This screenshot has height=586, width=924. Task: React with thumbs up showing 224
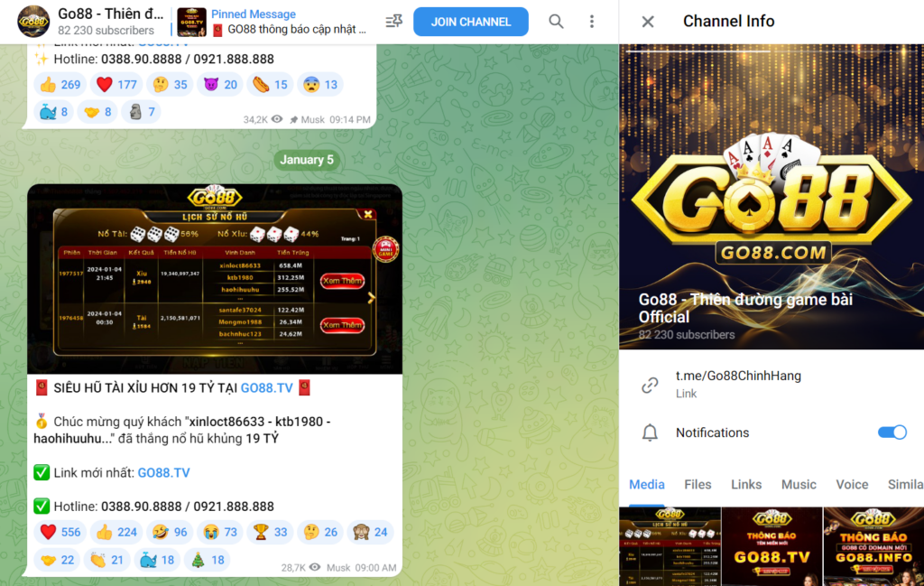point(116,533)
